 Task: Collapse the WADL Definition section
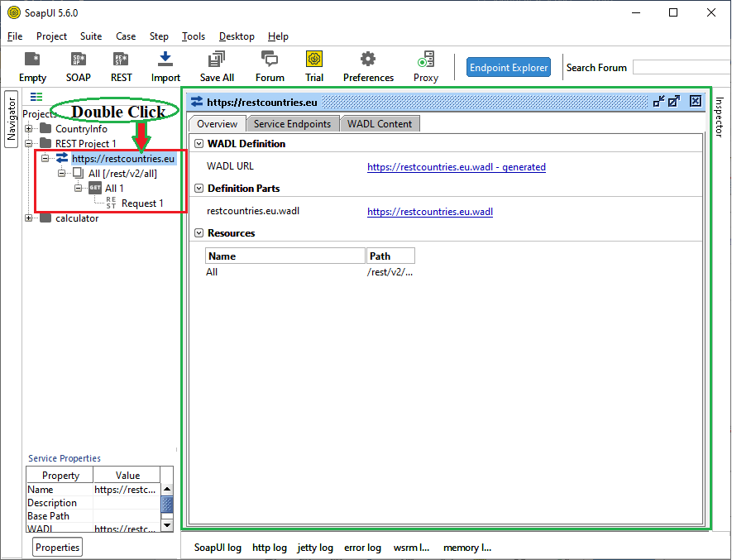(199, 143)
